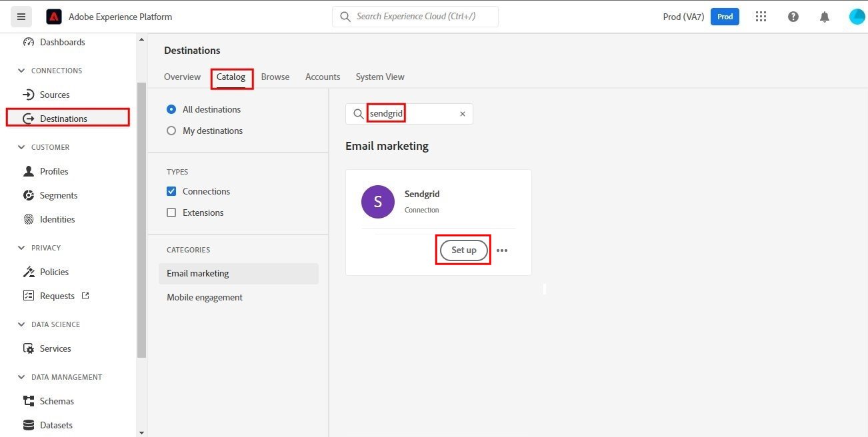Click the Identities fingerprint icon

tap(29, 219)
